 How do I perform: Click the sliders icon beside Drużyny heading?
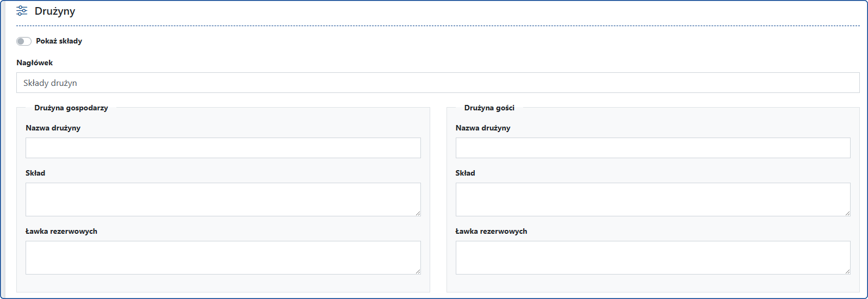(22, 11)
